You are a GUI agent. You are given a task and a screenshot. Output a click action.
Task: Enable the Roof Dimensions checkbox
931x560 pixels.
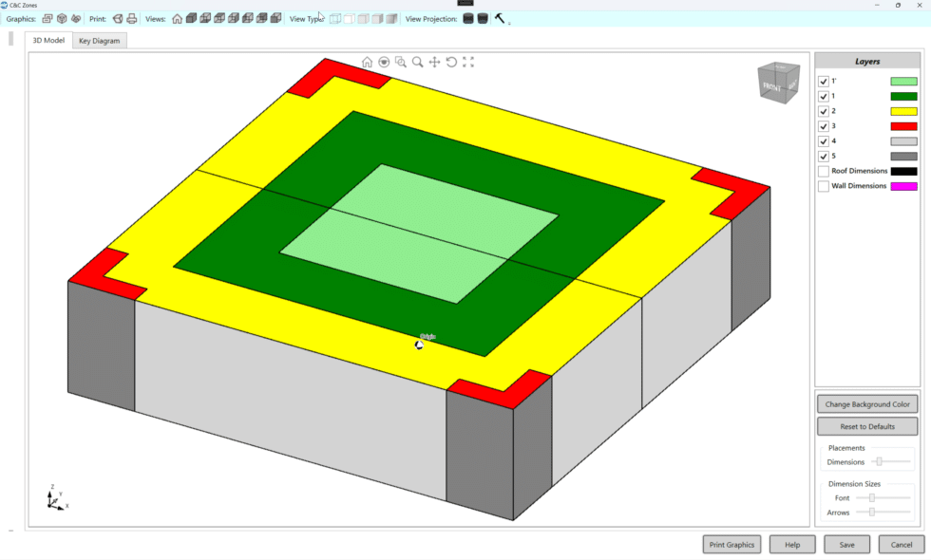coord(824,172)
